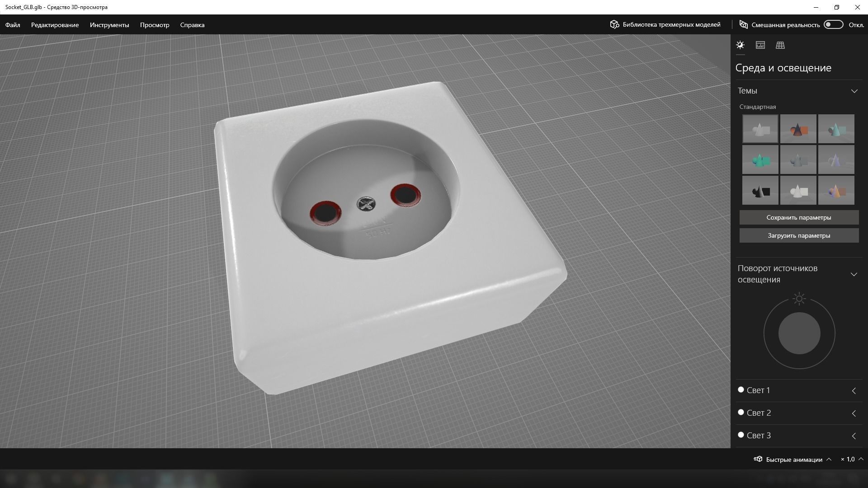Open the Stats and shading panel icon
The width and height of the screenshot is (868, 488).
(760, 45)
